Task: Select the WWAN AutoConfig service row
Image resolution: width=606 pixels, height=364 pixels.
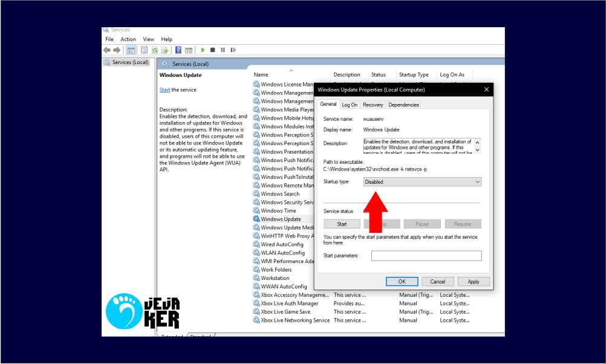Action: pyautogui.click(x=284, y=287)
